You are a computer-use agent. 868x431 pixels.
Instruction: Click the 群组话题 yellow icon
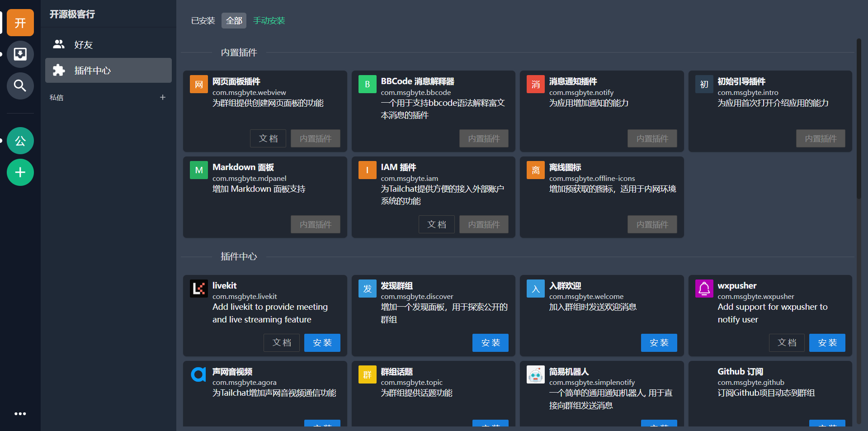(x=368, y=374)
